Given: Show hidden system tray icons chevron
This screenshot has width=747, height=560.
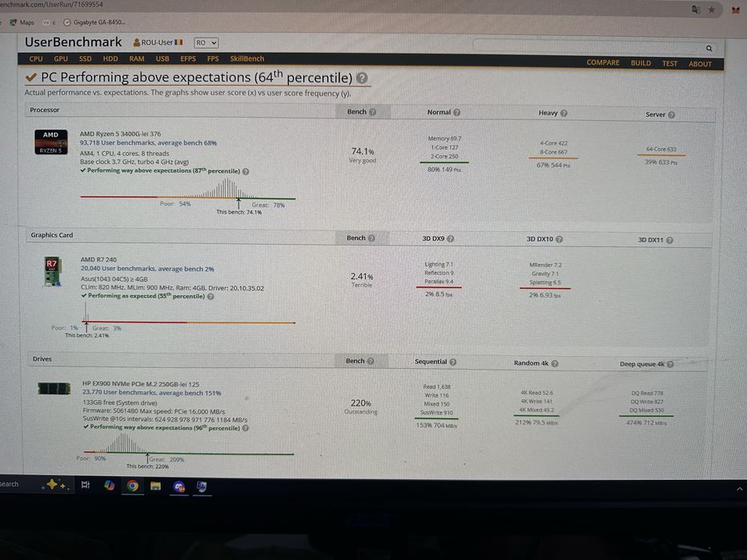Looking at the screenshot, I should 739,489.
